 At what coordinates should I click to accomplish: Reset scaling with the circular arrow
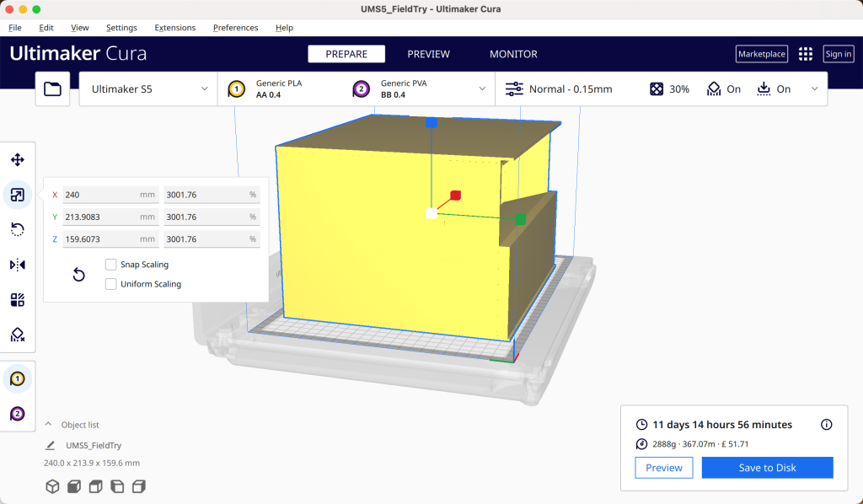(x=78, y=274)
